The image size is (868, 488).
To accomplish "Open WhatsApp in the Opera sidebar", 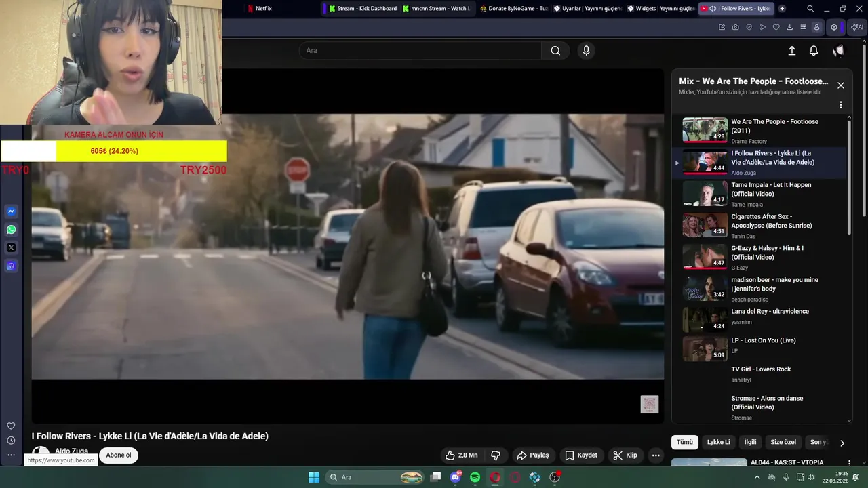I will [x=11, y=230].
